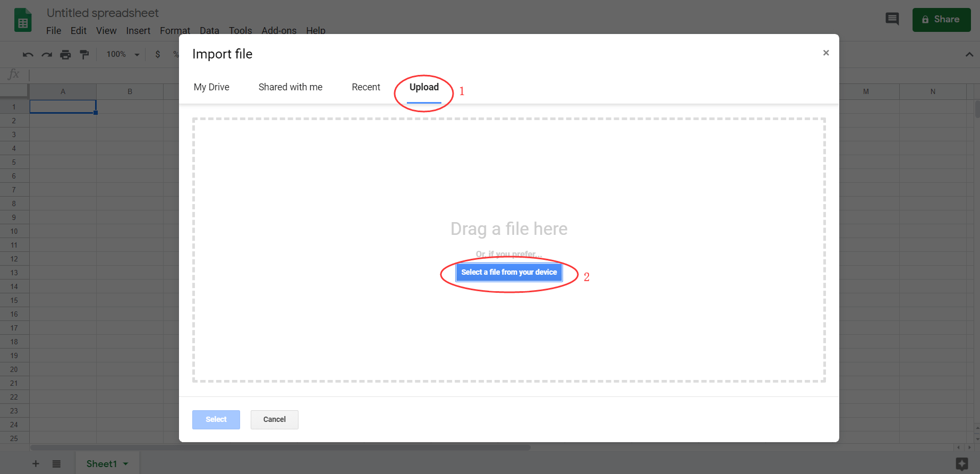
Task: Select the paint format roller icon
Action: coord(84,55)
